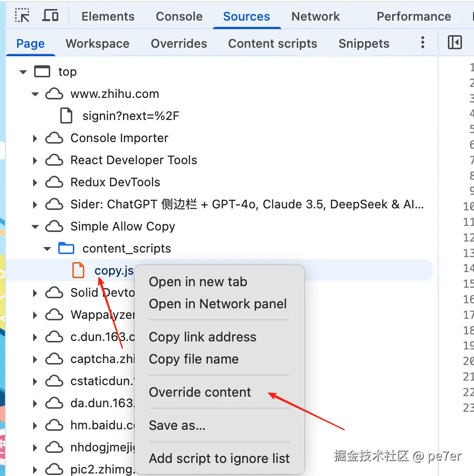Viewport: 474px width, 476px height.
Task: Click the cloud icon beside Solid Devtools
Action: [54, 293]
